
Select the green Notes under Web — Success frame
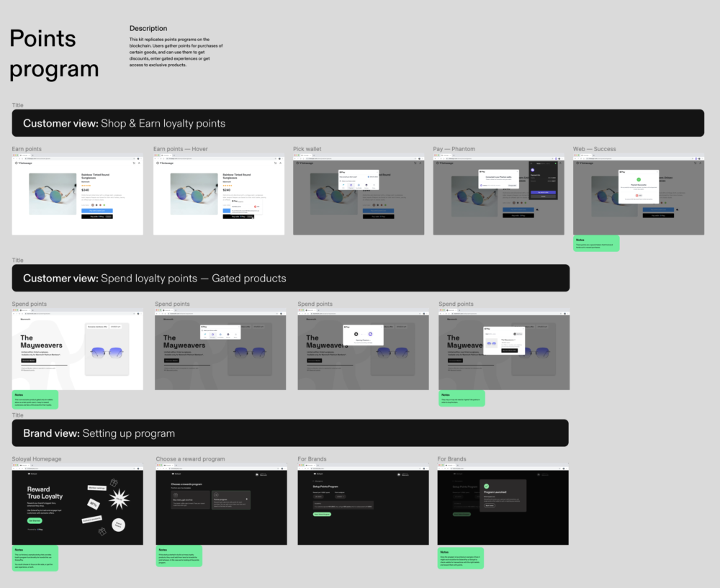click(x=596, y=243)
